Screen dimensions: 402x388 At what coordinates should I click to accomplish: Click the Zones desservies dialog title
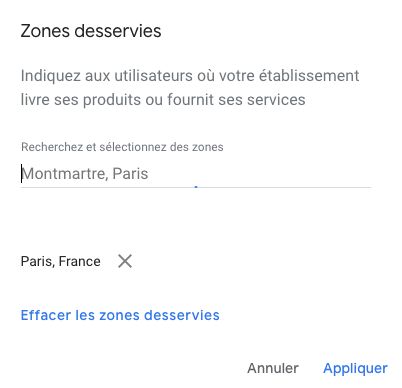click(x=91, y=31)
